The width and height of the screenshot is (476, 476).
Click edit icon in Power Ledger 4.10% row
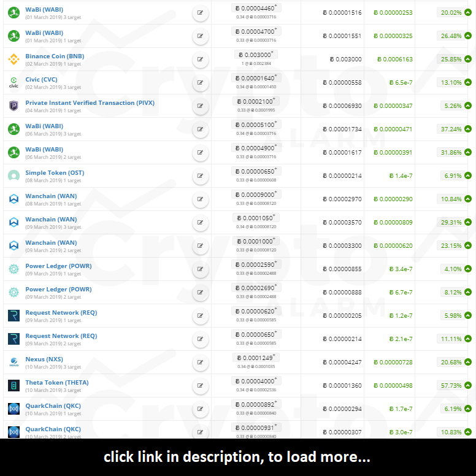(x=201, y=269)
